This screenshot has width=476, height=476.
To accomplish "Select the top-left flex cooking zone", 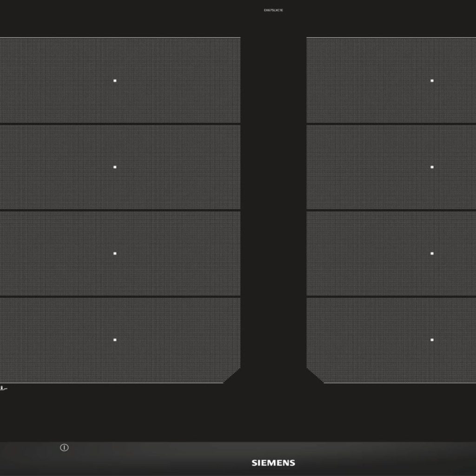I will (x=120, y=80).
